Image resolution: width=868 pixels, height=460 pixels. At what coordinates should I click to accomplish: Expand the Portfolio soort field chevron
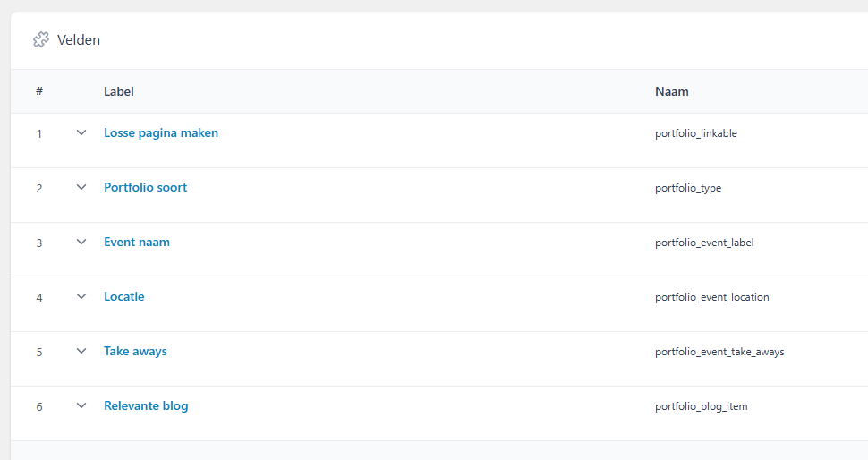pos(81,187)
